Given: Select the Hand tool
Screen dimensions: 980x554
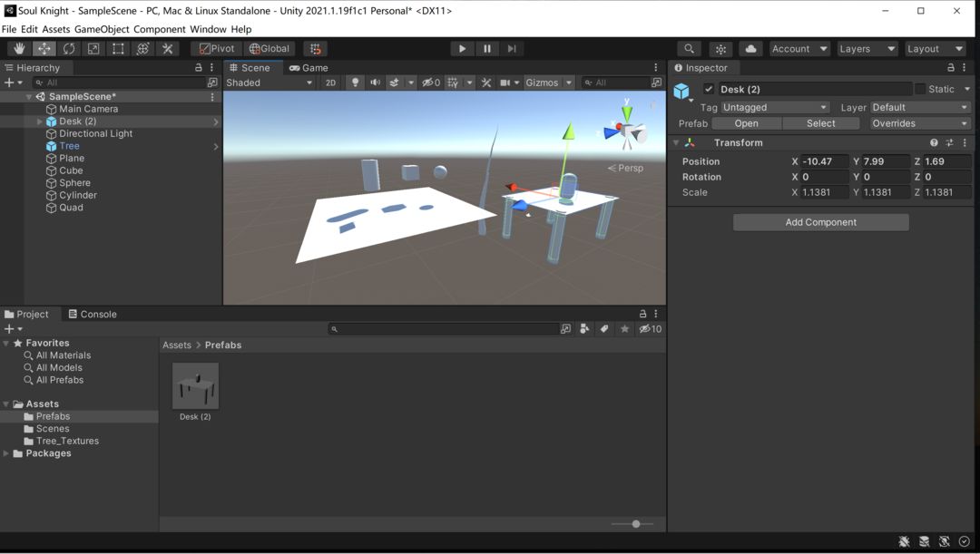Looking at the screenshot, I should 19,49.
